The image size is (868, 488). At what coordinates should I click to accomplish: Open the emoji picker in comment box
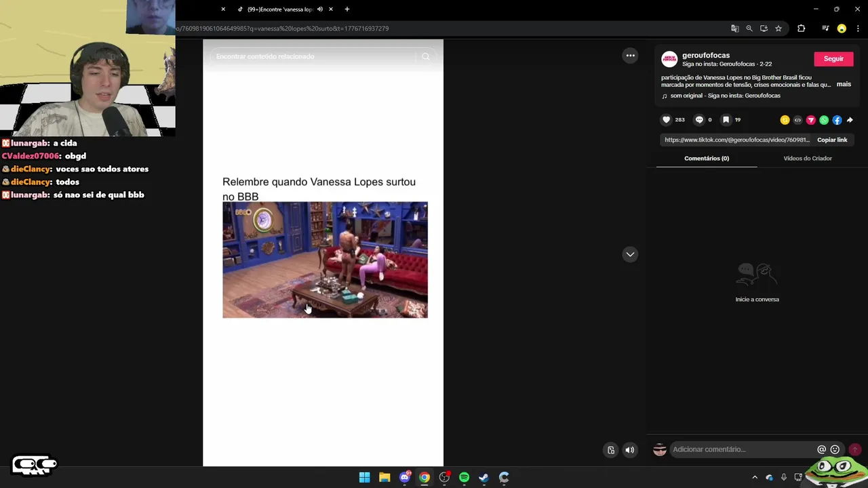pos(835,449)
